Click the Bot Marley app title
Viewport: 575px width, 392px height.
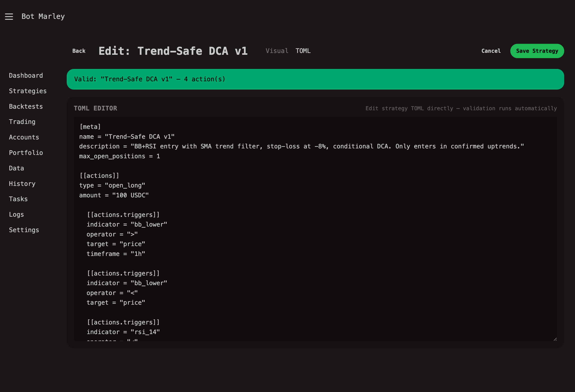(43, 16)
